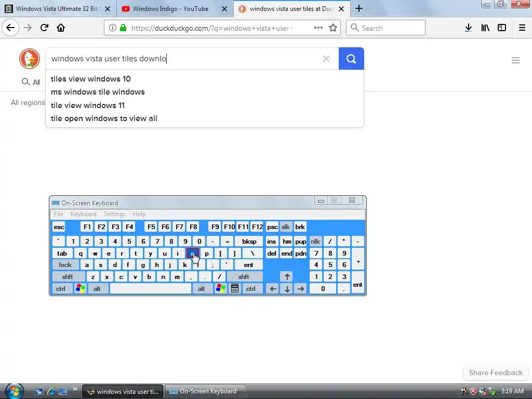532x399 pixels.
Task: Toggle the slk scroll lock key
Action: 286,227
